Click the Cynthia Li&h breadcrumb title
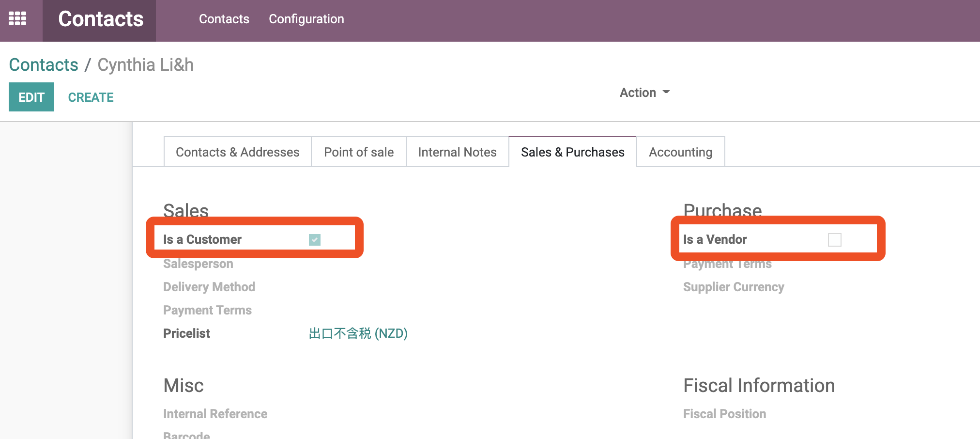The image size is (980, 439). (146, 64)
